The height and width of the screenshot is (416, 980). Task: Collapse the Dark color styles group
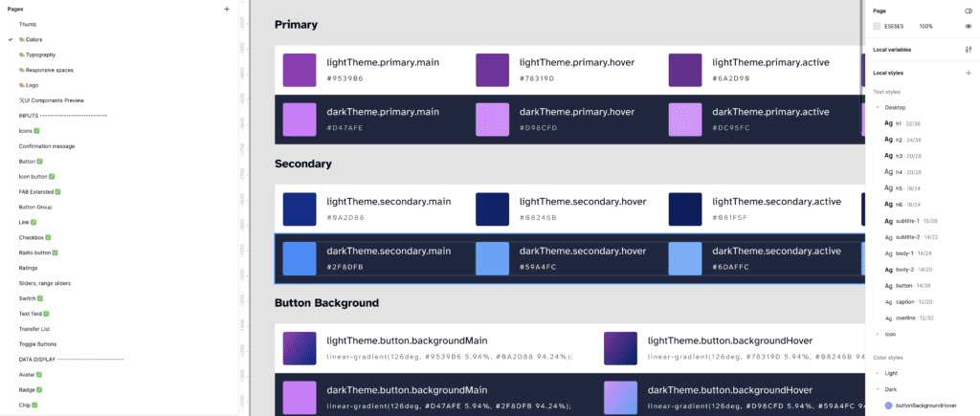tap(878, 389)
